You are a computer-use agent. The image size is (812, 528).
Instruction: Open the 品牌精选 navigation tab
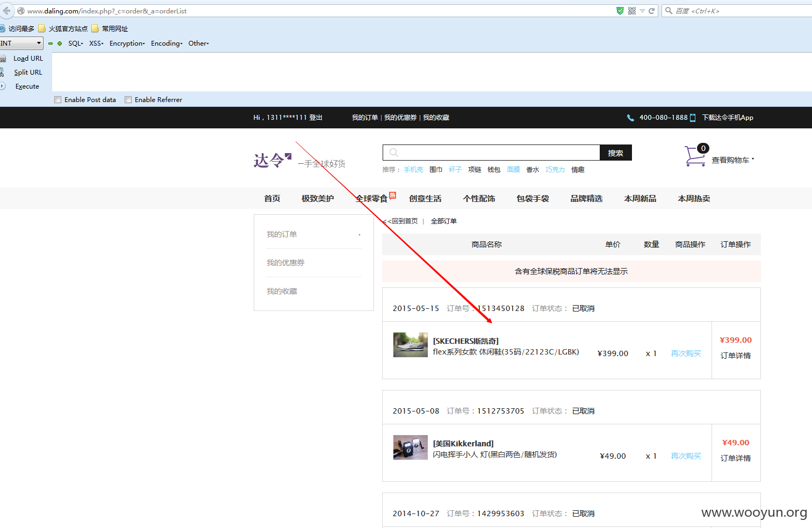586,198
